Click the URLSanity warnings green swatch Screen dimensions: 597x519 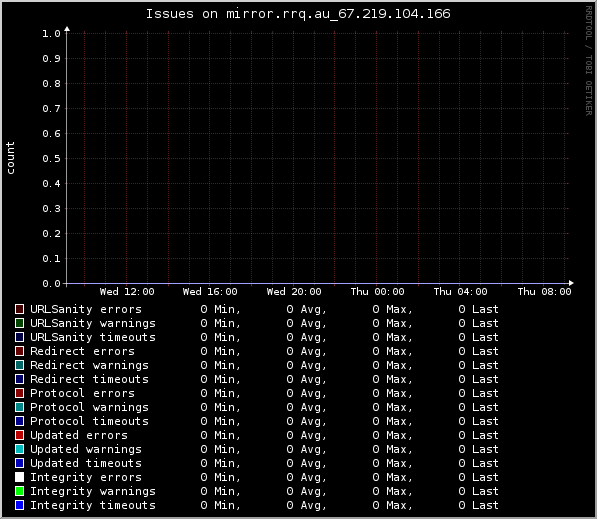pyautogui.click(x=19, y=323)
